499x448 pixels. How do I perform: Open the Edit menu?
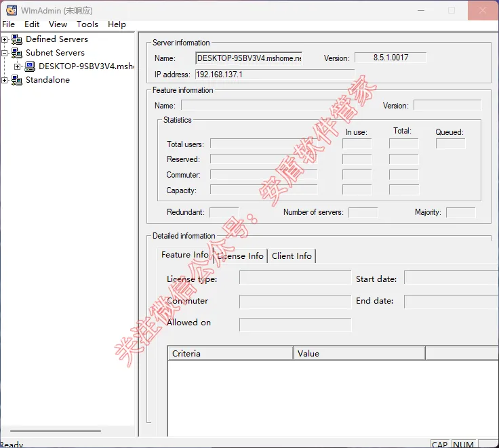(32, 24)
